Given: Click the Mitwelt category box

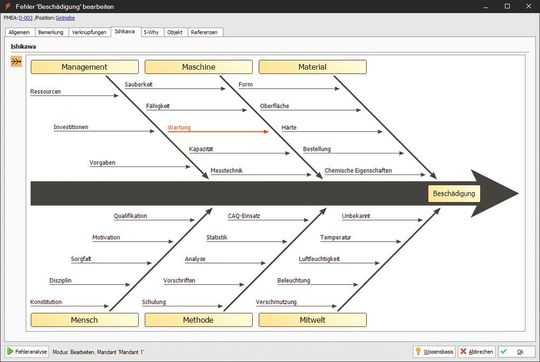Looking at the screenshot, I should tap(312, 320).
